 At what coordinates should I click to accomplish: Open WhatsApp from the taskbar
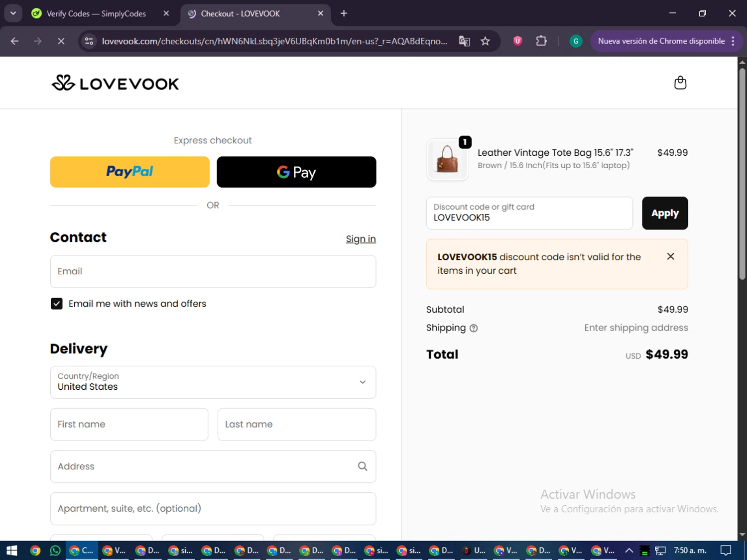click(55, 551)
